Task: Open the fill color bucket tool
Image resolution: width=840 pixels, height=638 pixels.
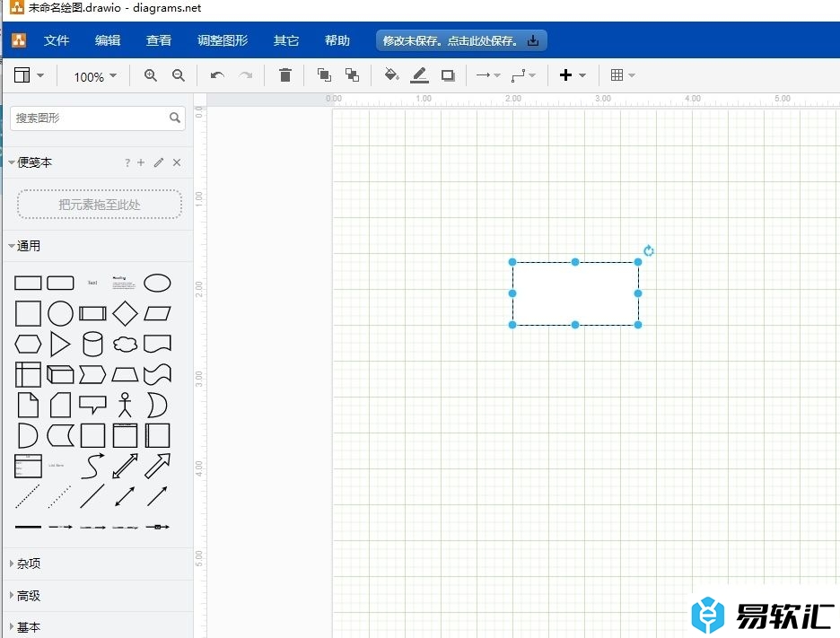Action: [391, 75]
